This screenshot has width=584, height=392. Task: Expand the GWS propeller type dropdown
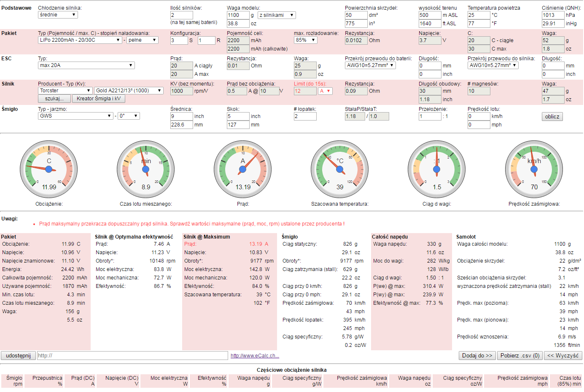75,116
